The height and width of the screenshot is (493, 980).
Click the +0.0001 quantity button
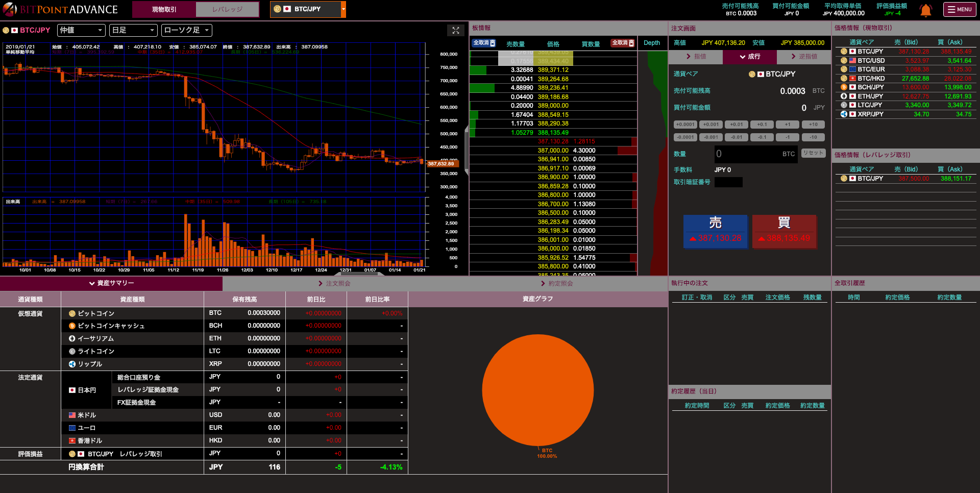click(685, 125)
